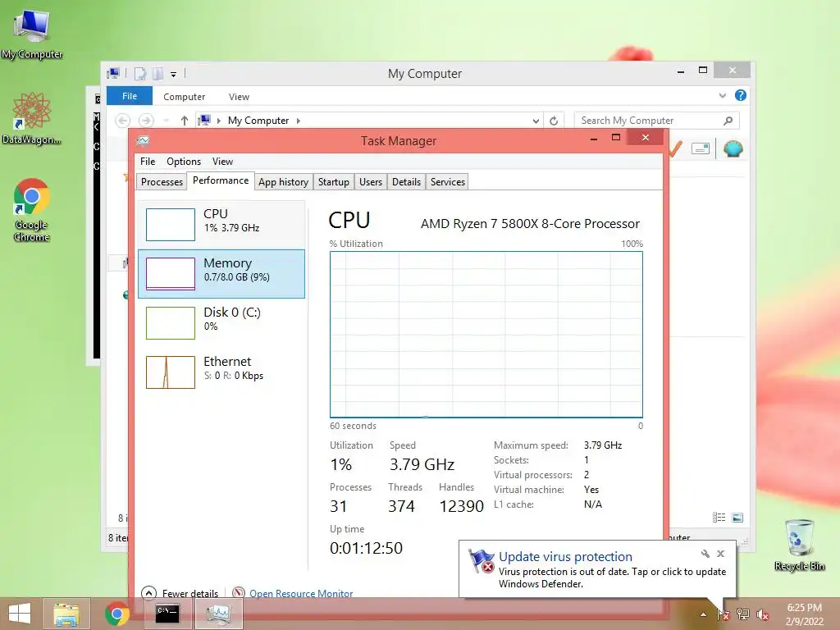This screenshot has width=840, height=630.
Task: Click the rename icon in My Computer ribbon
Action: coord(701,149)
